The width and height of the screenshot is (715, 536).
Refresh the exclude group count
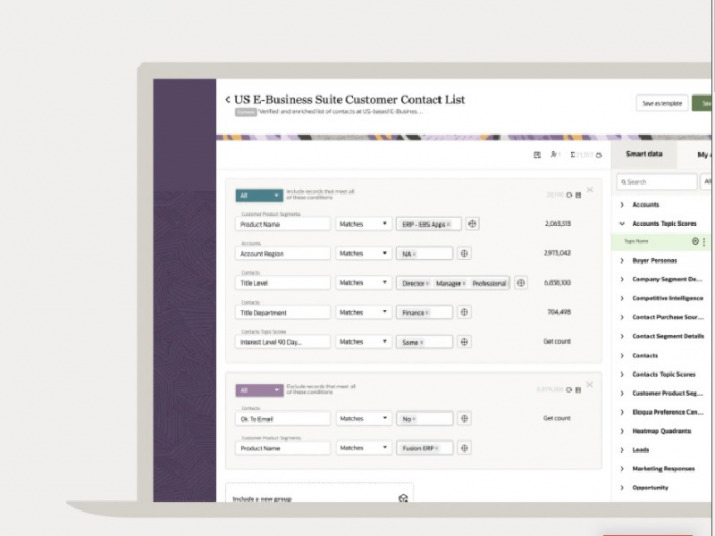point(569,390)
